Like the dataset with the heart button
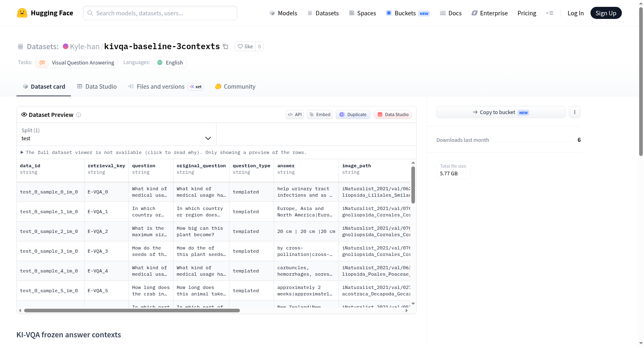Viewport: 644px width, 347px height. (x=245, y=46)
